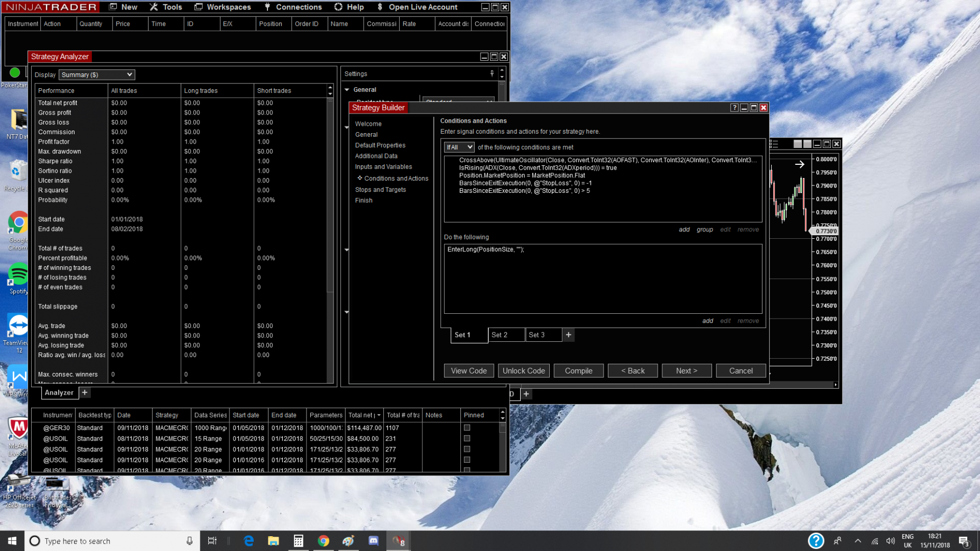Cancel the Strategy Builder wizard
Image resolution: width=980 pixels, height=551 pixels.
click(x=741, y=371)
